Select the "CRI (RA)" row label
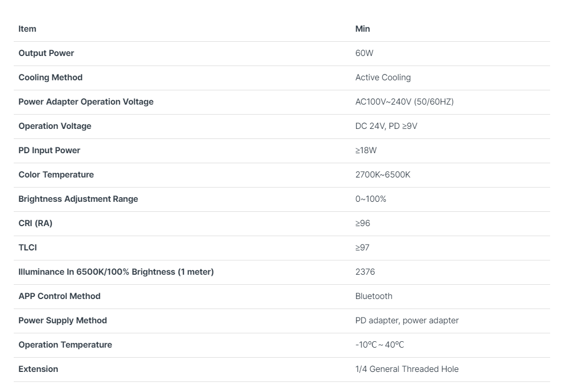Viewport: 566px width, 392px height. 35,223
